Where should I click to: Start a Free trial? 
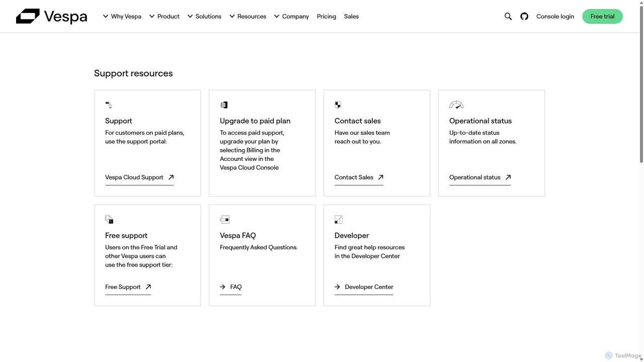[602, 17]
